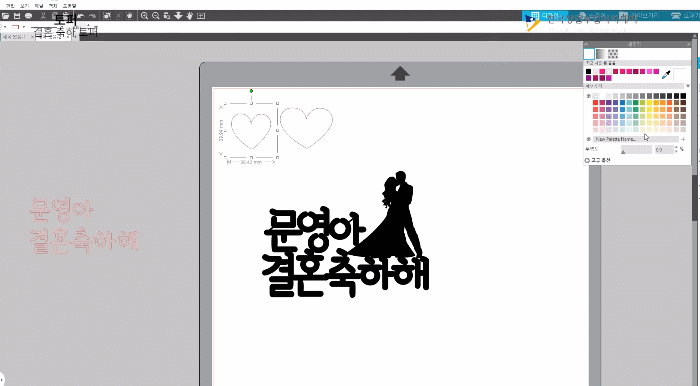Expand the fill color section dropdown arrow
Viewport: 700px width, 386px height.
click(x=688, y=86)
